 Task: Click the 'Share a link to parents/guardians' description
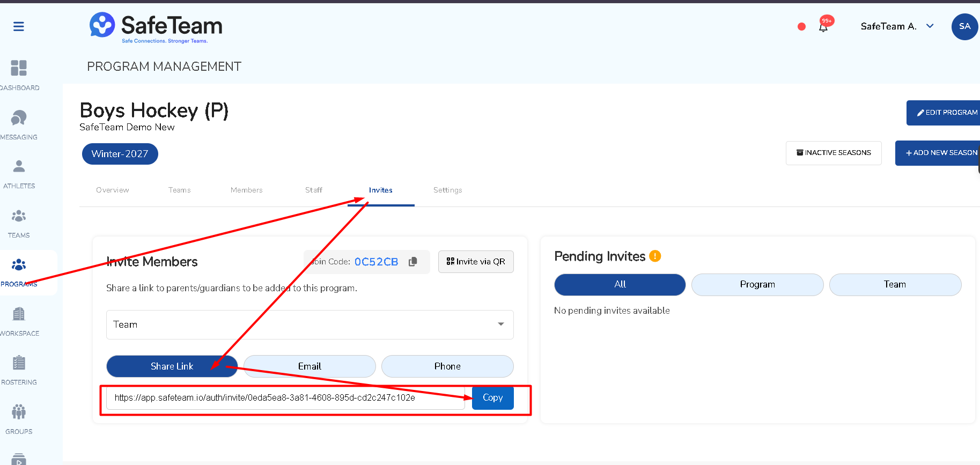click(x=232, y=288)
